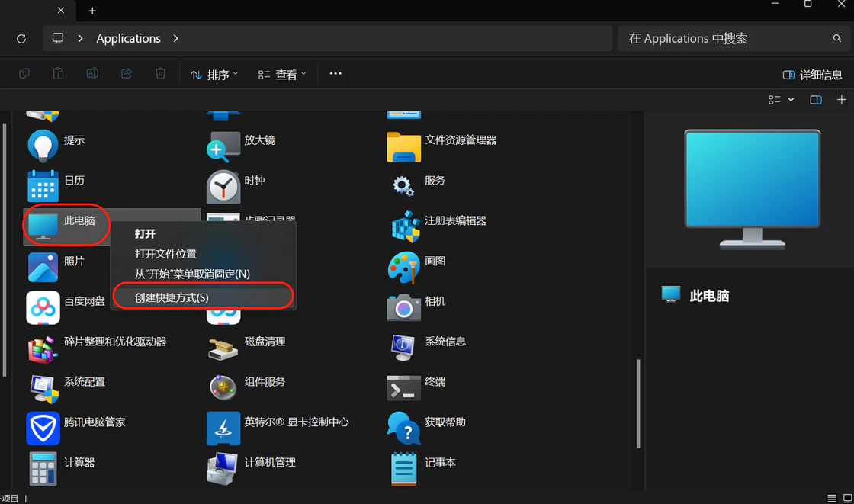Screen dimensions: 854x504
Task: Launch the 百度网盘 app icon
Action: [43, 307]
